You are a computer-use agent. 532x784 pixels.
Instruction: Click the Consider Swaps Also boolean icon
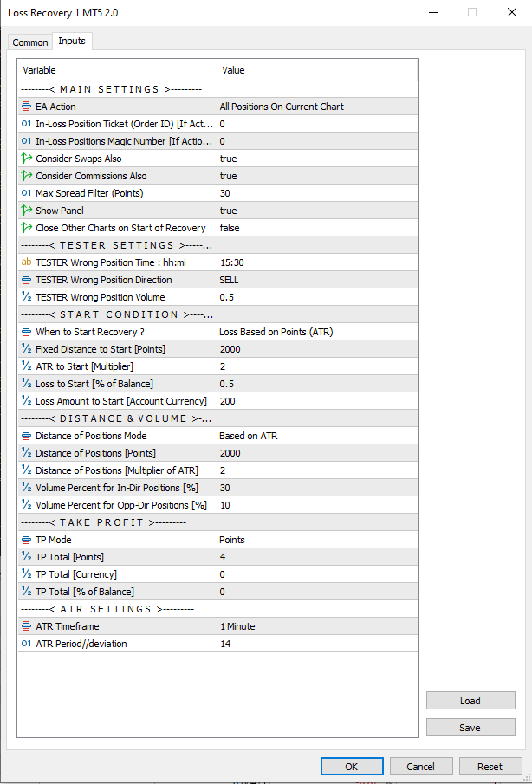(x=27, y=159)
